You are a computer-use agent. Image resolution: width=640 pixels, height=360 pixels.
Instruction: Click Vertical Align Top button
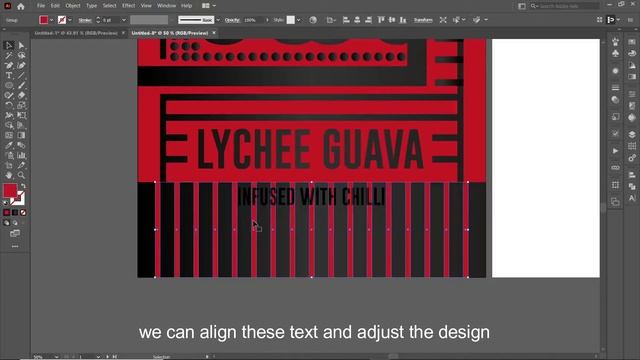[381, 20]
